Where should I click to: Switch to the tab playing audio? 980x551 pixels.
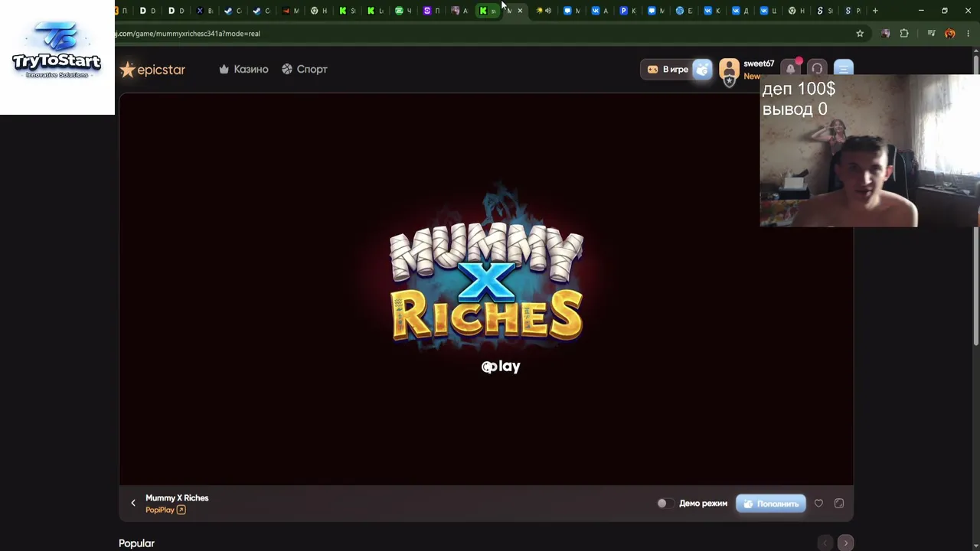544,11
